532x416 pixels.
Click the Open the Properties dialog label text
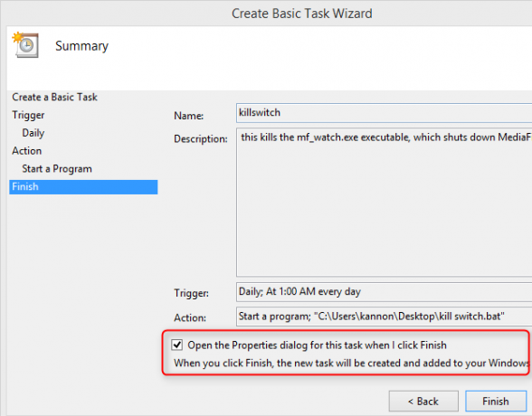pyautogui.click(x=317, y=345)
